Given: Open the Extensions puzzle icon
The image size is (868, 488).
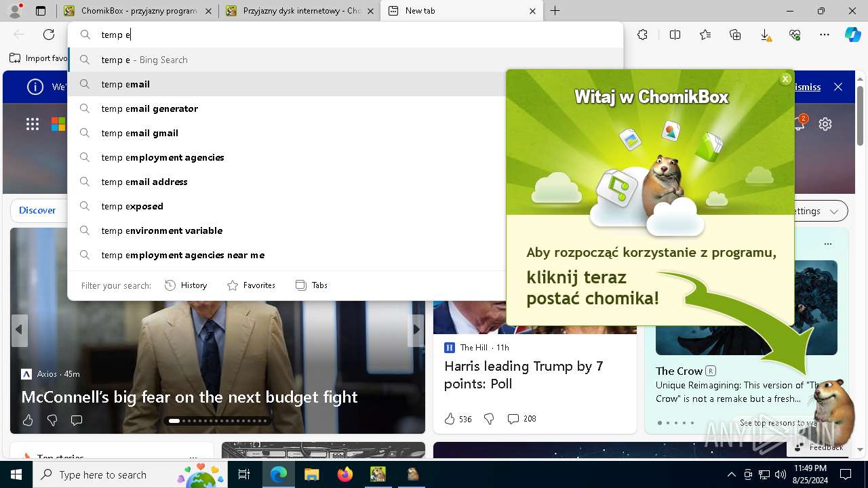Looking at the screenshot, I should 642,35.
